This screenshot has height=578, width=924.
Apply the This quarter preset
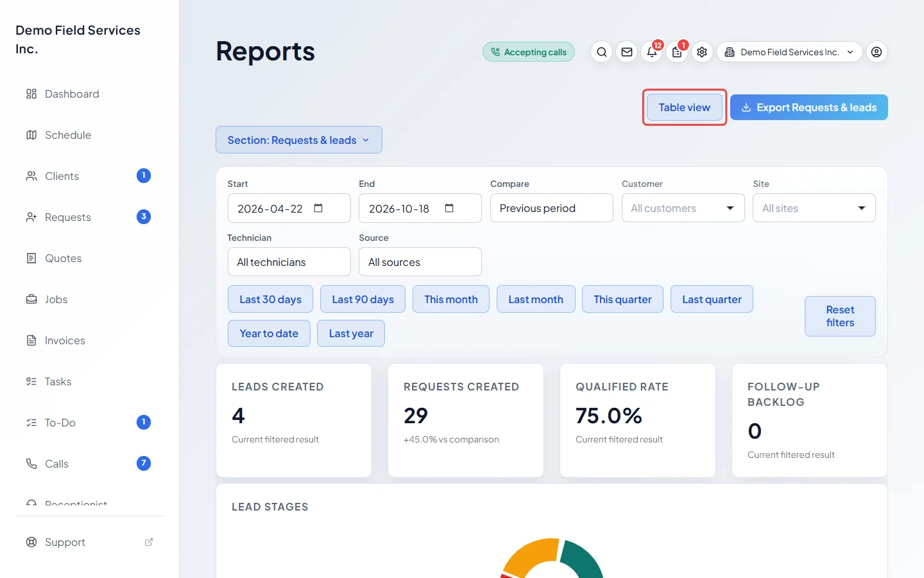coord(622,299)
